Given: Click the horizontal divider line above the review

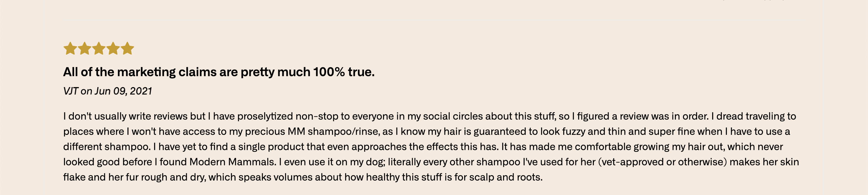Looking at the screenshot, I should coord(434,23).
